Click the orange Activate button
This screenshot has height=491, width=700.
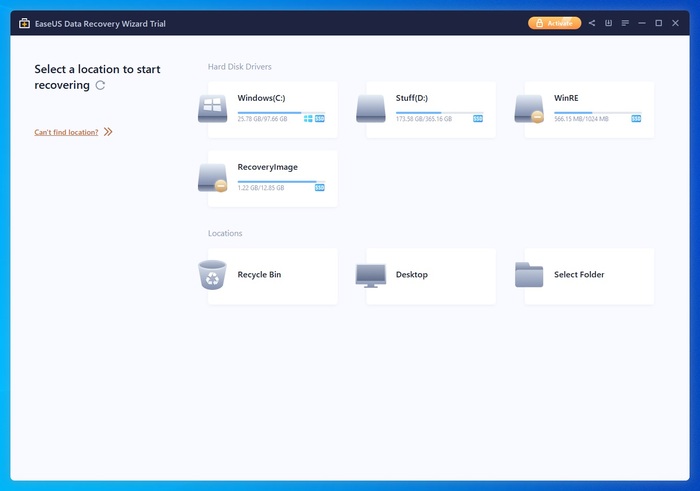tap(554, 23)
